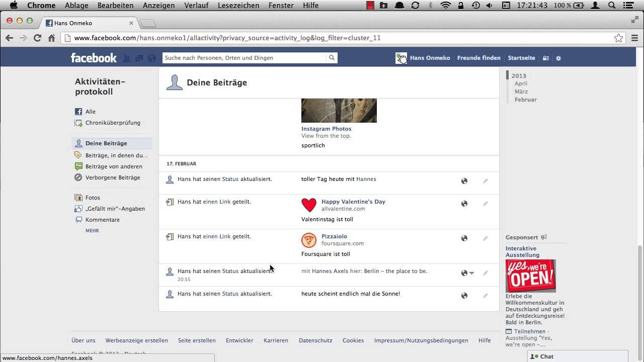
Task: Select Fotos filter in sidebar
Action: click(93, 198)
